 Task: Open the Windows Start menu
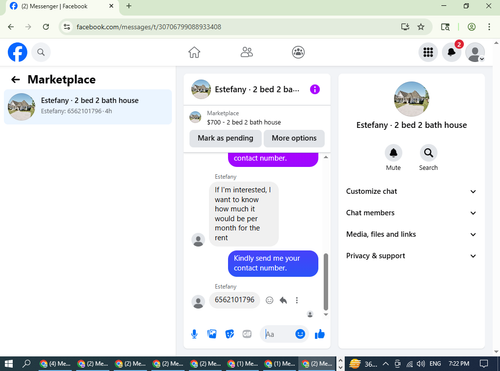click(x=8, y=364)
